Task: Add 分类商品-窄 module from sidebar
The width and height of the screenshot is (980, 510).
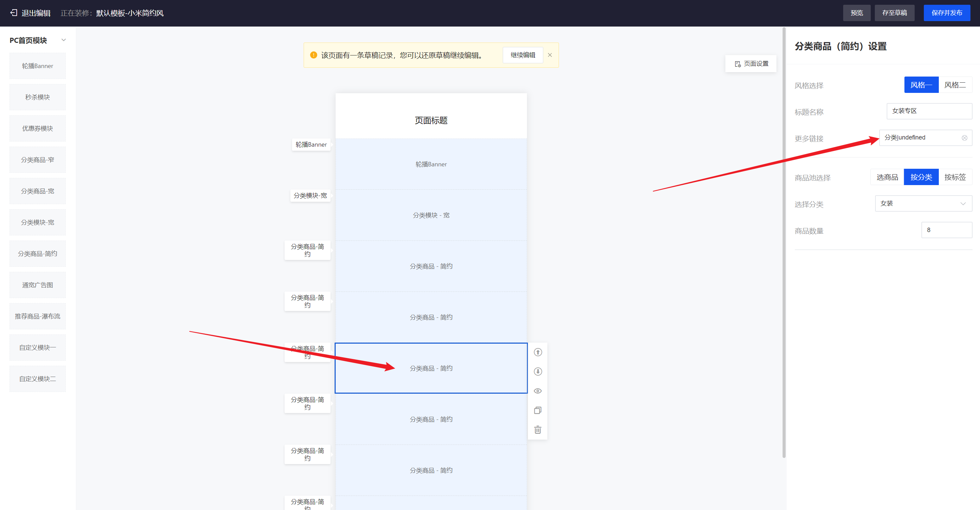Action: click(38, 160)
